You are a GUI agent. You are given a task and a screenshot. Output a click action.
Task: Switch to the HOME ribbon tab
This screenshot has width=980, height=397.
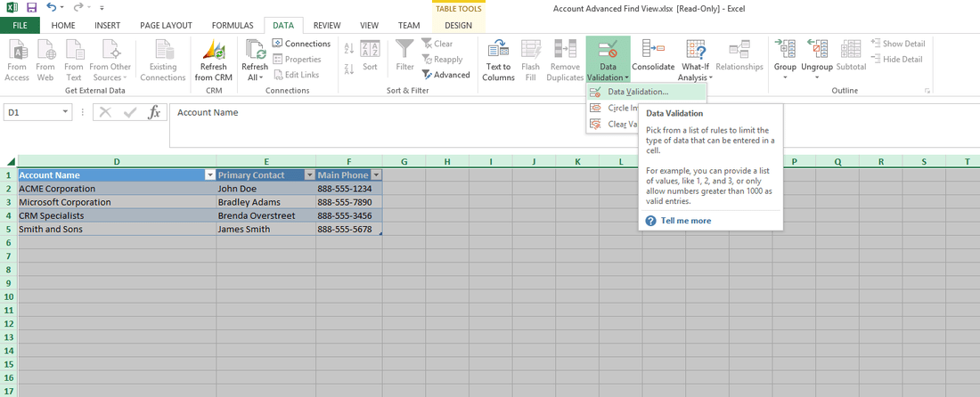click(x=63, y=26)
